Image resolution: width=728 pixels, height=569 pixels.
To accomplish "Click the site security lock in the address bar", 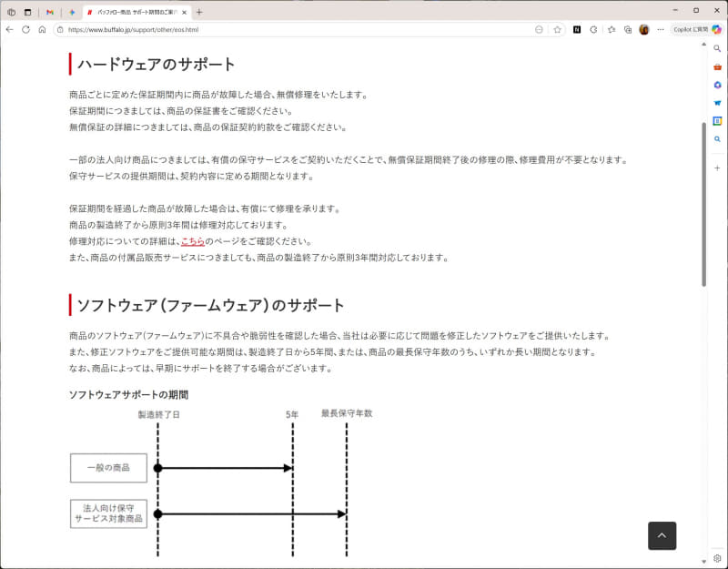I will click(59, 29).
